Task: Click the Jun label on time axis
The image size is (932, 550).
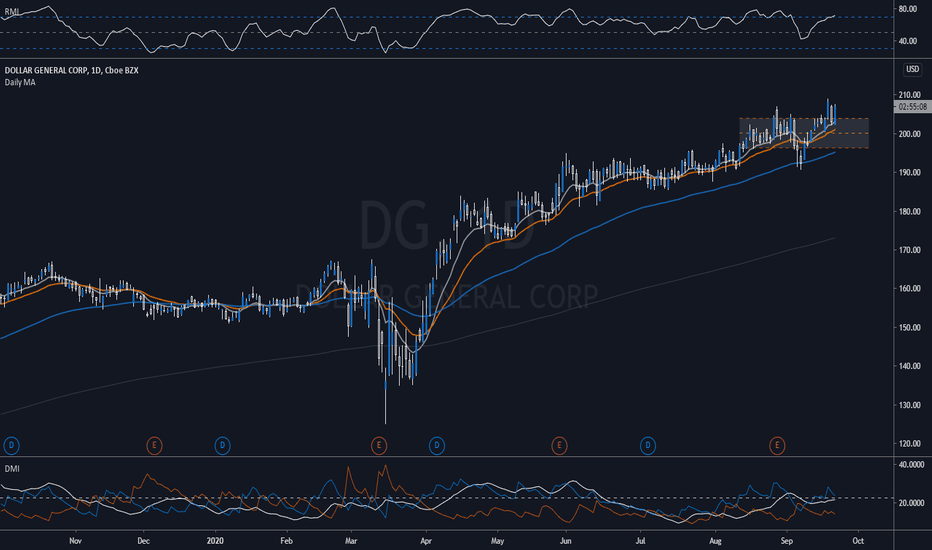Action: click(x=565, y=541)
